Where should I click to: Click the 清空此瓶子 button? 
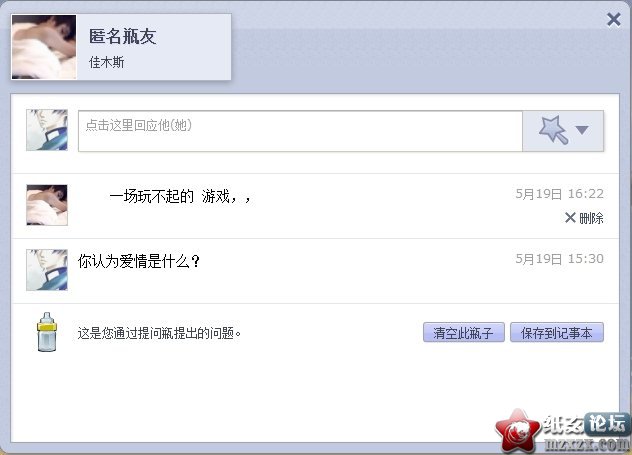click(464, 332)
